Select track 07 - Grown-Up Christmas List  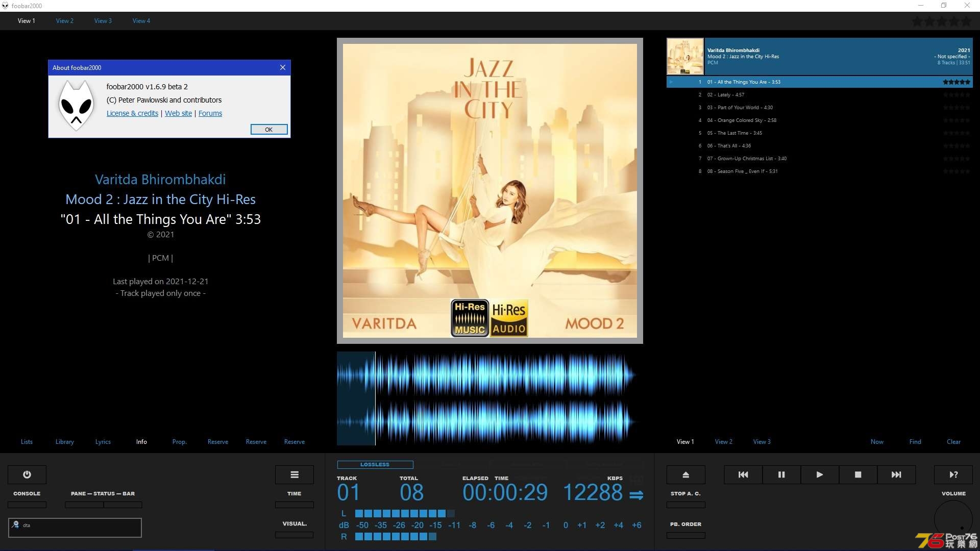pyautogui.click(x=819, y=159)
